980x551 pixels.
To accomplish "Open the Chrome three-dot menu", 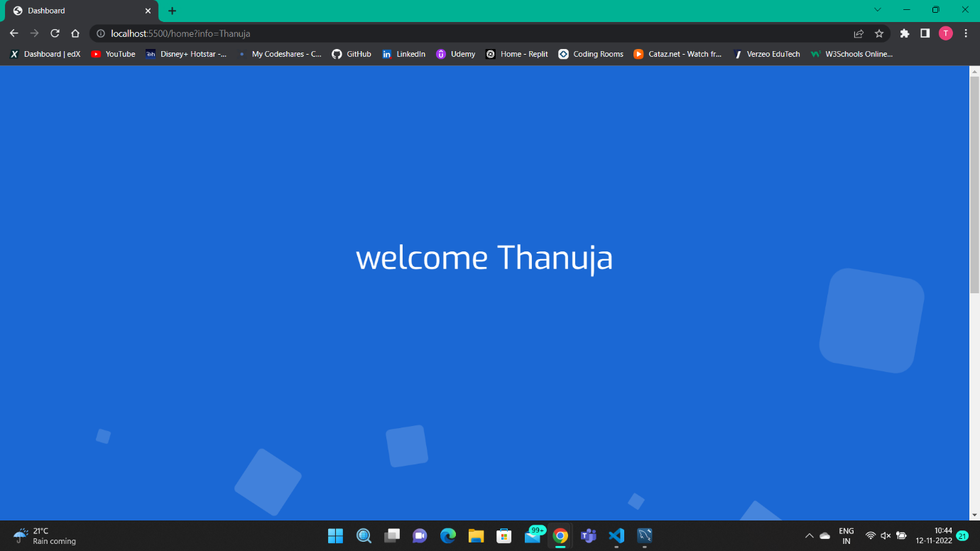I will pyautogui.click(x=966, y=33).
